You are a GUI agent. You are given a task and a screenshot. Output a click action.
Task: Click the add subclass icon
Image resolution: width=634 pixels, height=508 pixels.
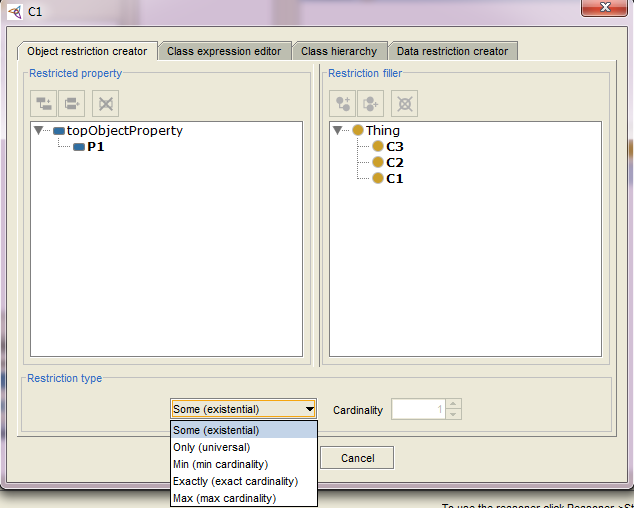point(345,102)
